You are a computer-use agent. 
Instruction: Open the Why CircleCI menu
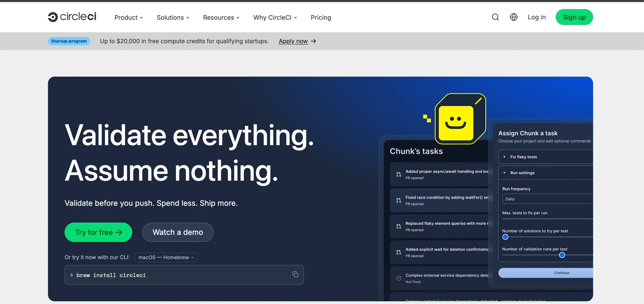click(275, 17)
